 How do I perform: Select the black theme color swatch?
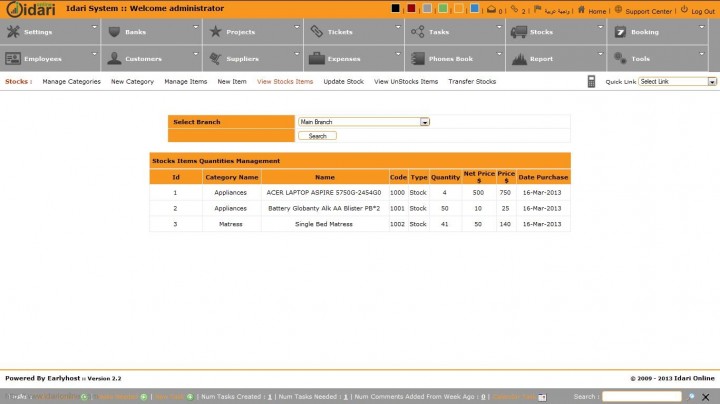[395, 8]
